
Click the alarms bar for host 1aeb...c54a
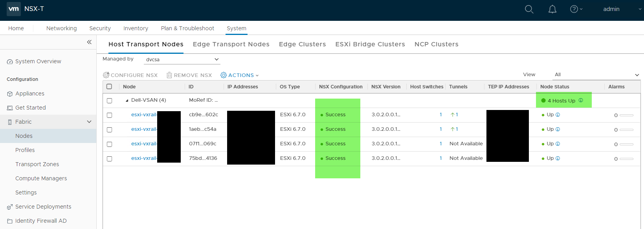pyautogui.click(x=626, y=130)
